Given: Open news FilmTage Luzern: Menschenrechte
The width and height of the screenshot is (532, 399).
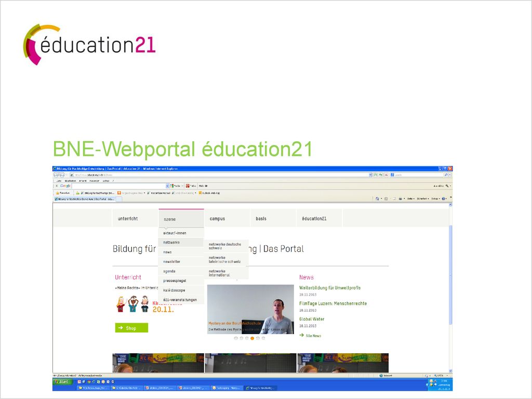Looking at the screenshot, I should 333,303.
